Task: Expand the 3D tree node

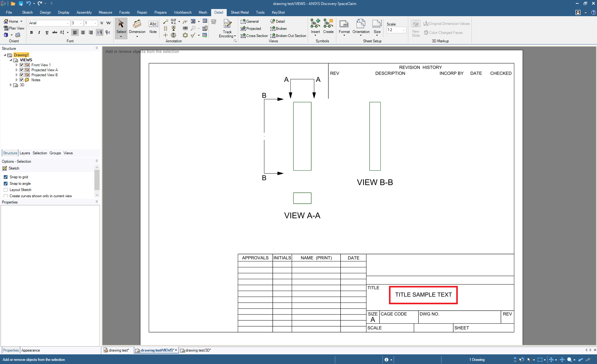Action: point(11,85)
